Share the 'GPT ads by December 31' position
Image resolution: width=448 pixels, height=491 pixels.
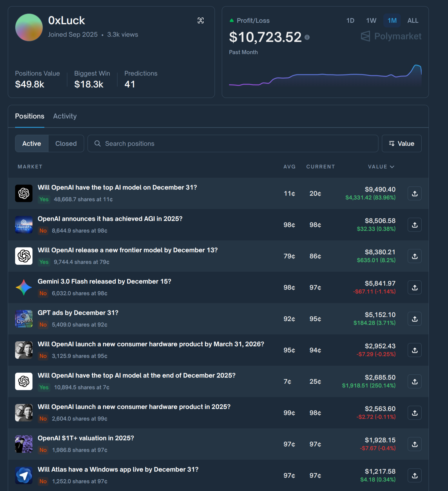click(415, 319)
